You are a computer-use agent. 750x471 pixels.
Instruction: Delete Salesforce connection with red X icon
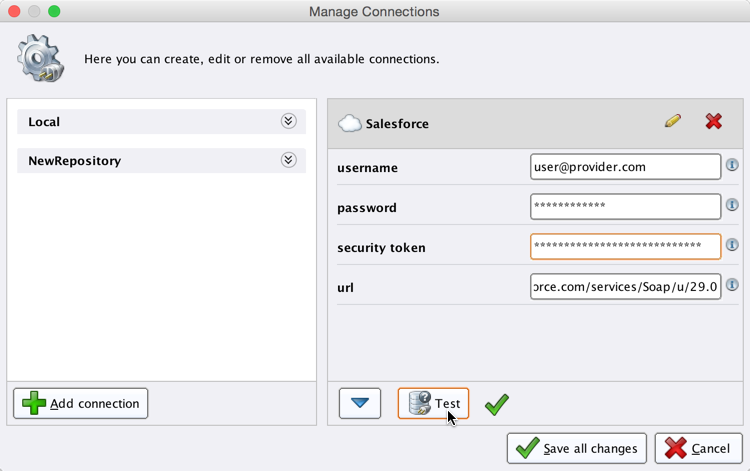click(713, 121)
